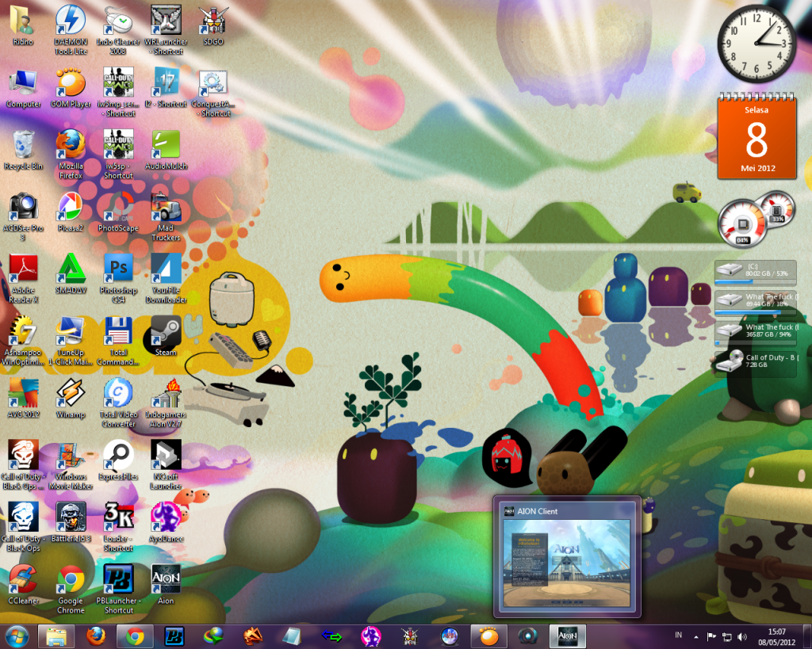Select the Photoshop CS4 desktop icon
The image size is (812, 649).
point(118,278)
